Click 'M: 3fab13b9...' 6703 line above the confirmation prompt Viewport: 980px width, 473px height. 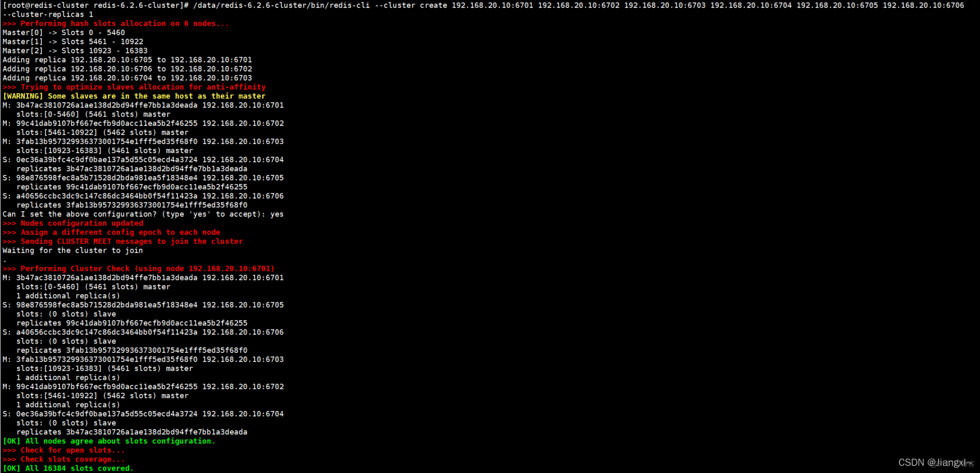[x=143, y=141]
